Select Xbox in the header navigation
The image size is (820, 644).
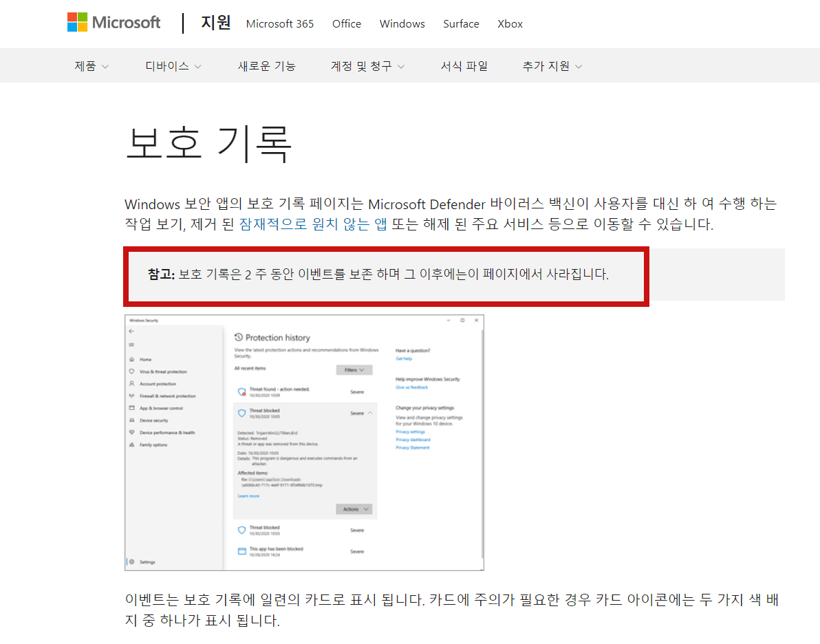tap(510, 24)
